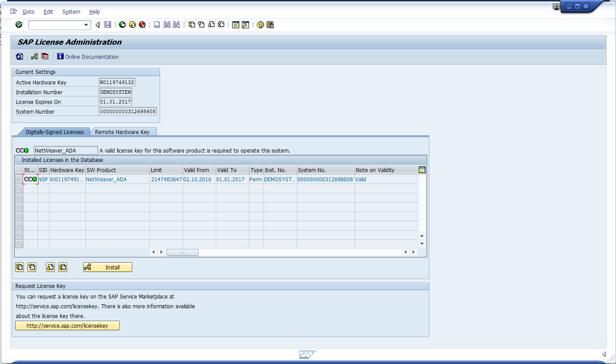Click the Valid From column header
The width and height of the screenshot is (616, 364).
199,170
